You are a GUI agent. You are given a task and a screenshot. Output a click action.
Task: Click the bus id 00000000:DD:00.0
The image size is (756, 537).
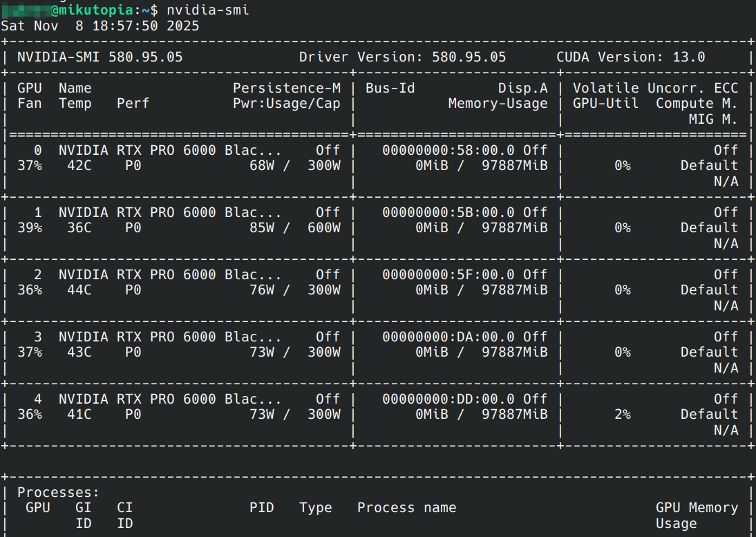click(448, 399)
